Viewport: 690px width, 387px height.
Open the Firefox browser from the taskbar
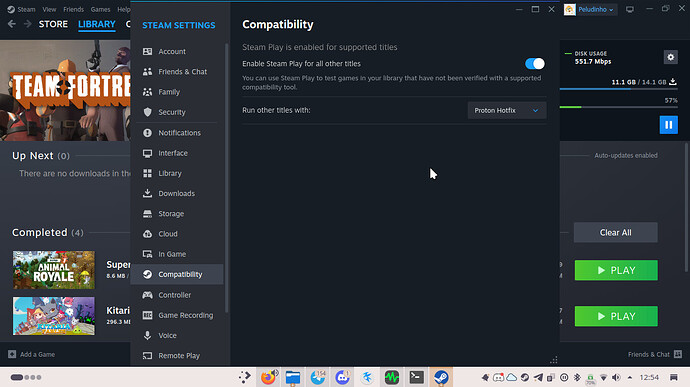click(x=268, y=377)
